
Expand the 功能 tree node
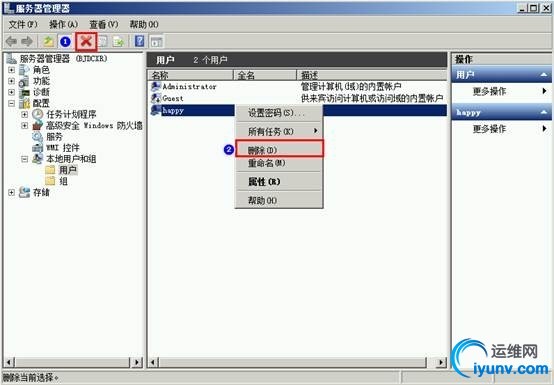pos(11,81)
